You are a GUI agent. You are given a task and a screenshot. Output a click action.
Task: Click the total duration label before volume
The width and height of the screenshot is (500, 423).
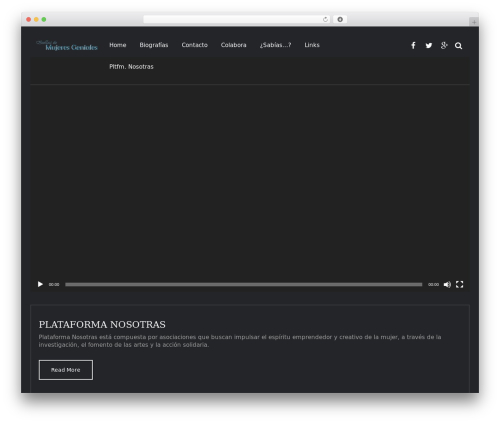click(433, 284)
